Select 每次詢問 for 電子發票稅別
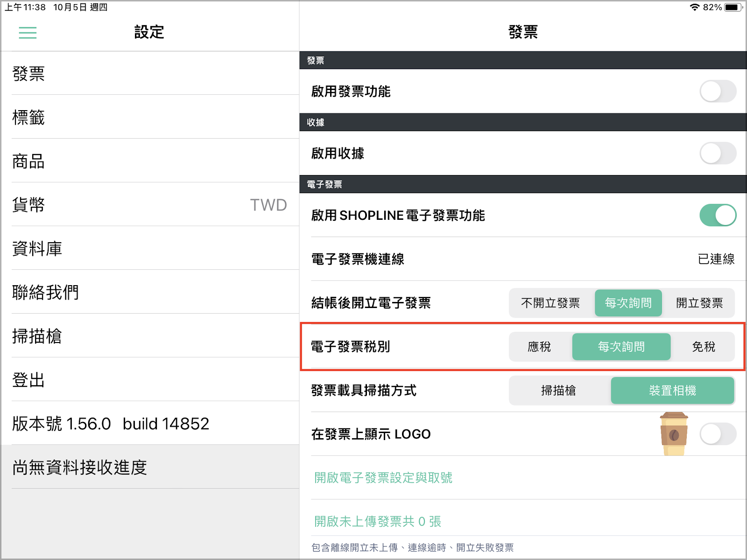The image size is (747, 560). [x=621, y=347]
